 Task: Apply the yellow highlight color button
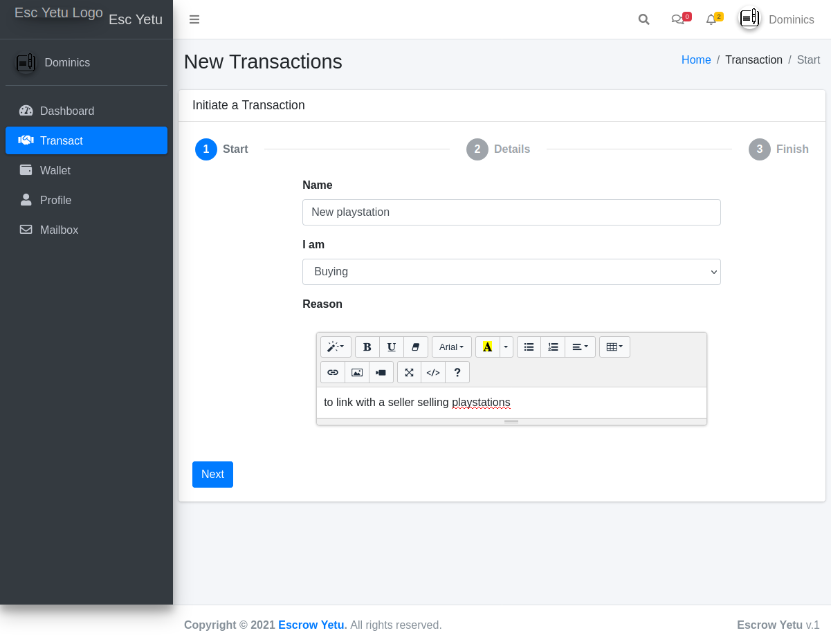click(x=487, y=347)
